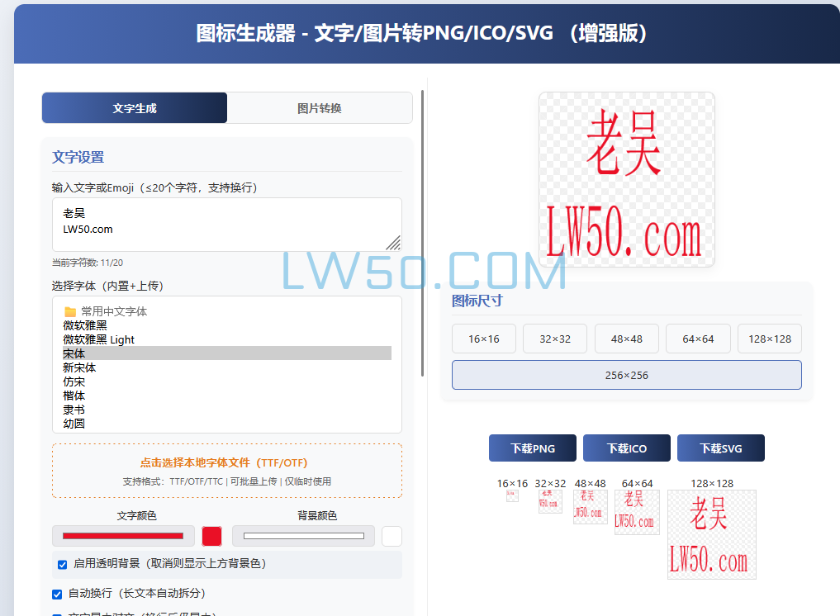Switch to the 图片转换 tab
Image resolution: width=840 pixels, height=616 pixels.
(x=319, y=107)
